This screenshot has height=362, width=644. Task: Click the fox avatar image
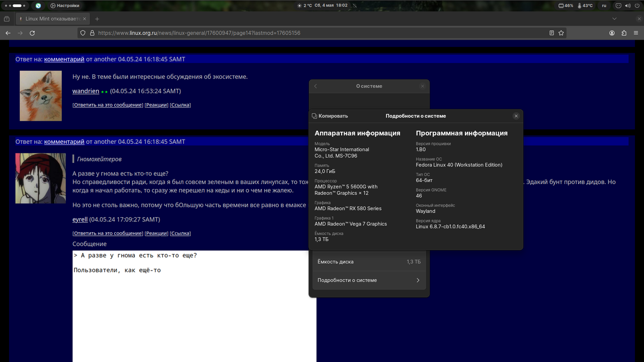40,96
